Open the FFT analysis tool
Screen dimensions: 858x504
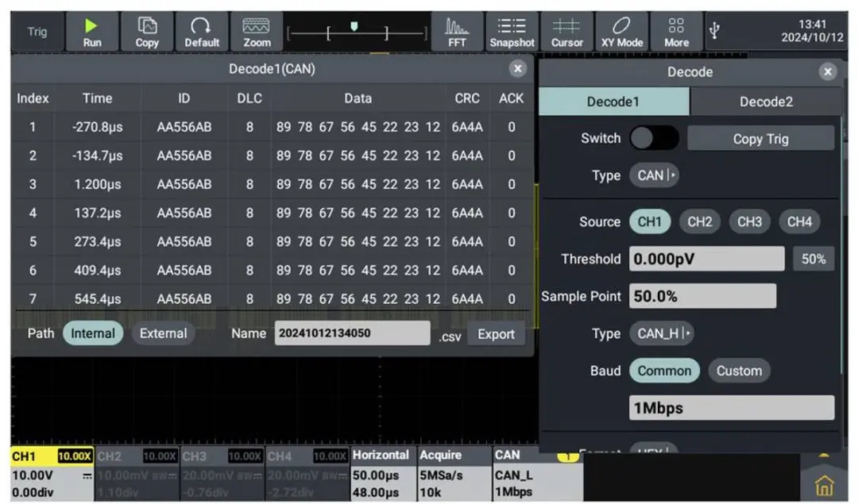point(457,32)
